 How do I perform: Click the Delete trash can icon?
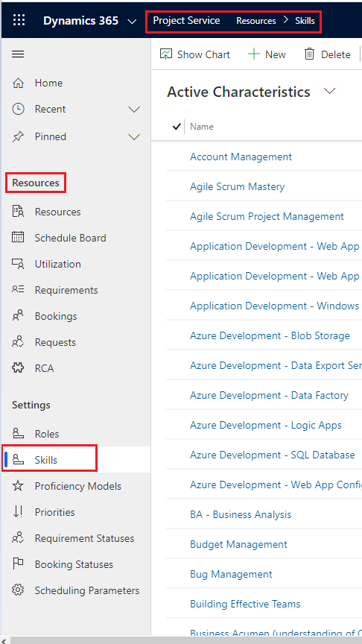309,54
